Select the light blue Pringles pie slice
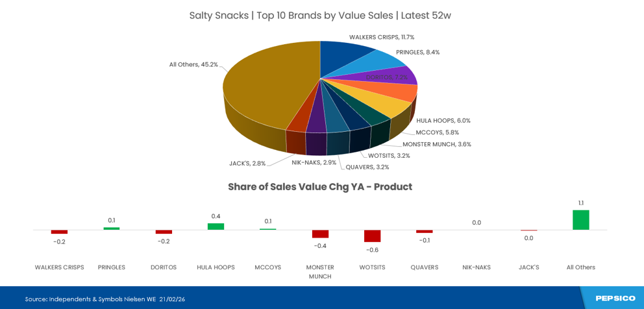 380,64
